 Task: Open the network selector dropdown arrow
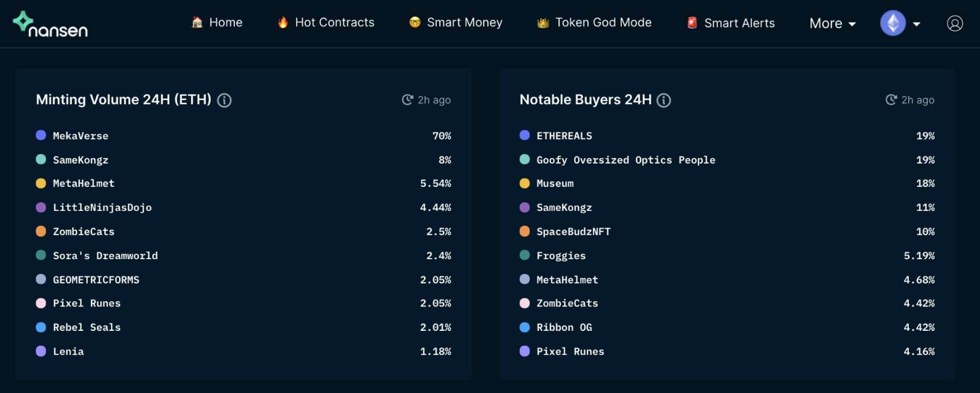[x=917, y=24]
